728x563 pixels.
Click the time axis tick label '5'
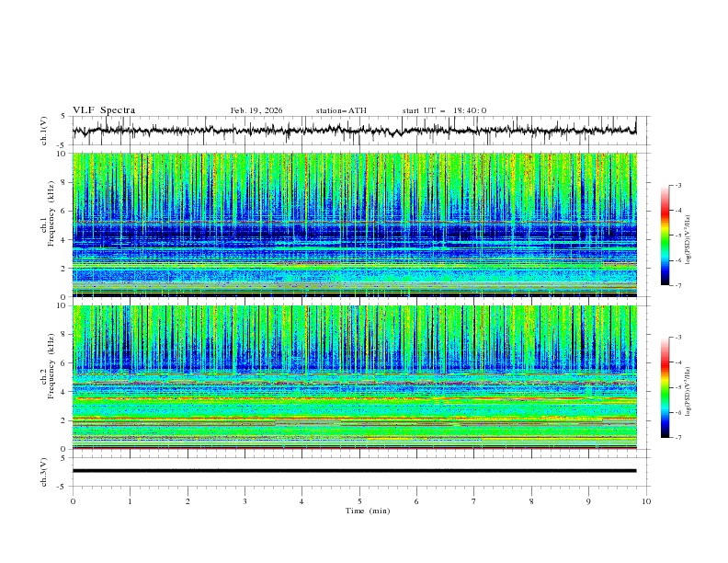pyautogui.click(x=359, y=501)
